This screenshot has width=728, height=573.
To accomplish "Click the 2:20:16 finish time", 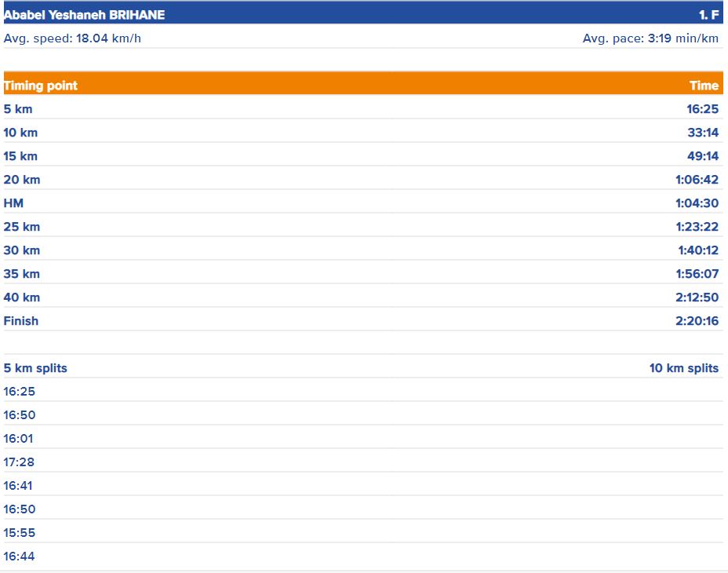I will pyautogui.click(x=697, y=321).
